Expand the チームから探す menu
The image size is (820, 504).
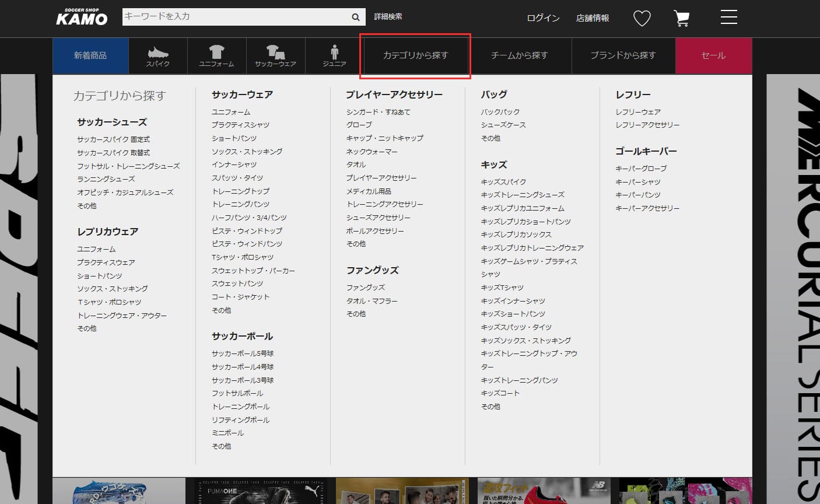click(519, 55)
